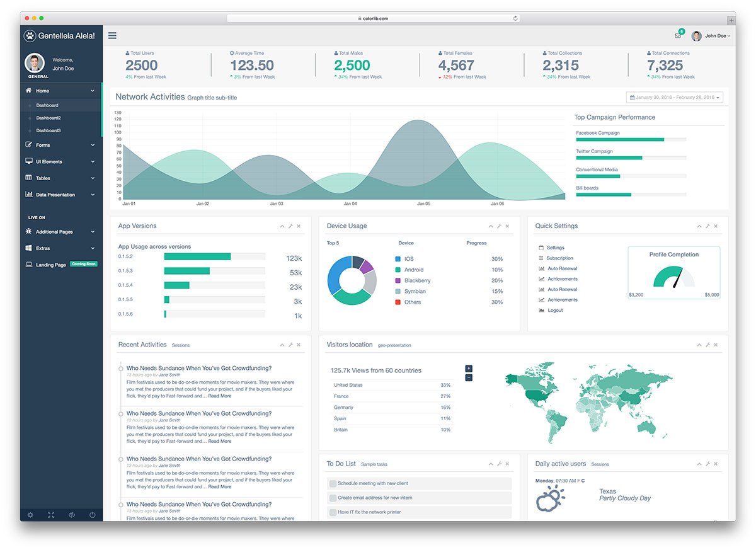Check off 'Have IT fix the network printer' task
The image size is (756, 550).
click(332, 512)
